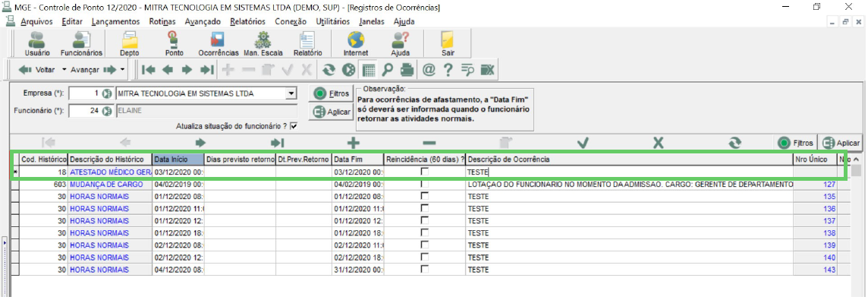Toggle Reincidência checkbox for Nro Único 135
This screenshot has width=868, height=300.
point(425,196)
